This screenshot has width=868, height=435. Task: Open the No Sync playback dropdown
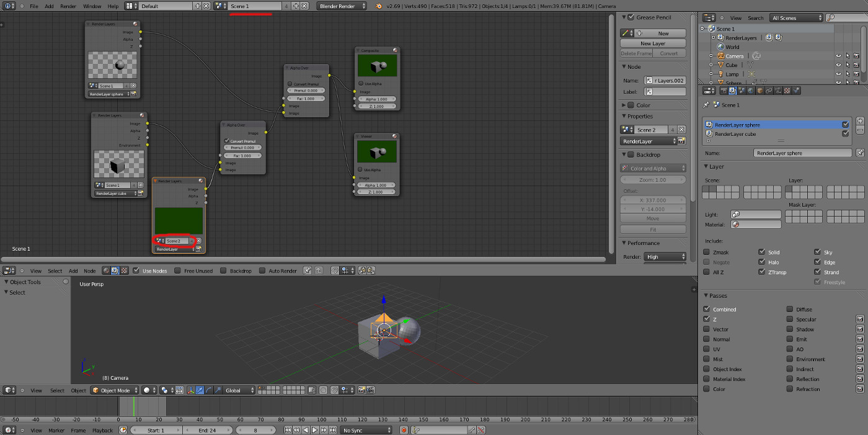tap(366, 430)
